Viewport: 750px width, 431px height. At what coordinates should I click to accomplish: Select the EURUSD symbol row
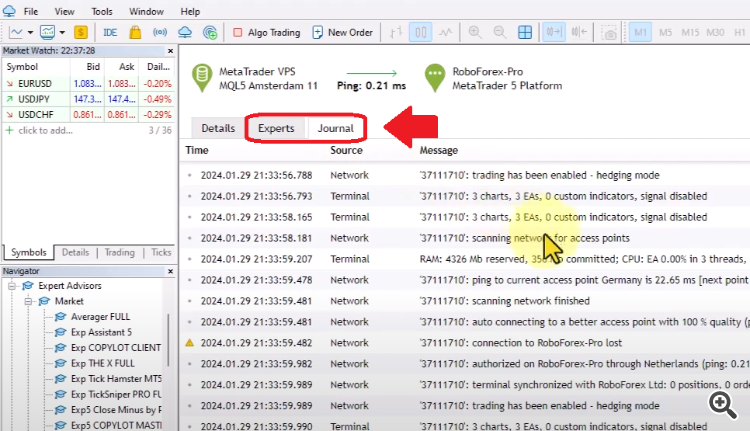88,83
